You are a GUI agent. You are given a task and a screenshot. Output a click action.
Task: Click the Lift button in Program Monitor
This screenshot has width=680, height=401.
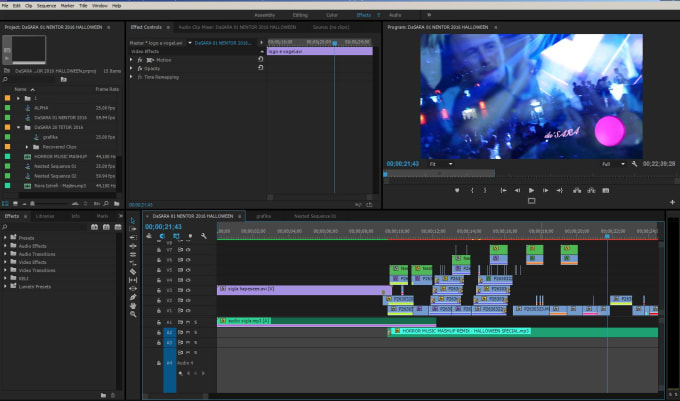tap(577, 190)
